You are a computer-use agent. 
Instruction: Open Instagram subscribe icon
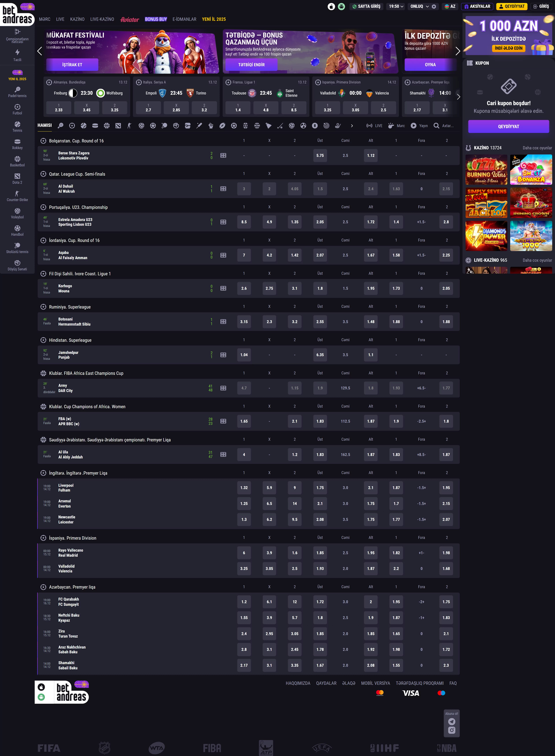[452, 730]
